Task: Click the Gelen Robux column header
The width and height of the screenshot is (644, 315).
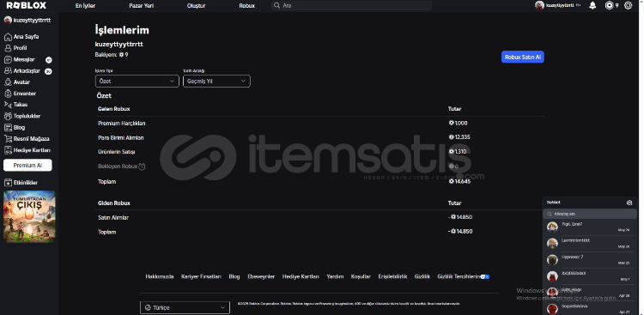Action: pyautogui.click(x=113, y=109)
